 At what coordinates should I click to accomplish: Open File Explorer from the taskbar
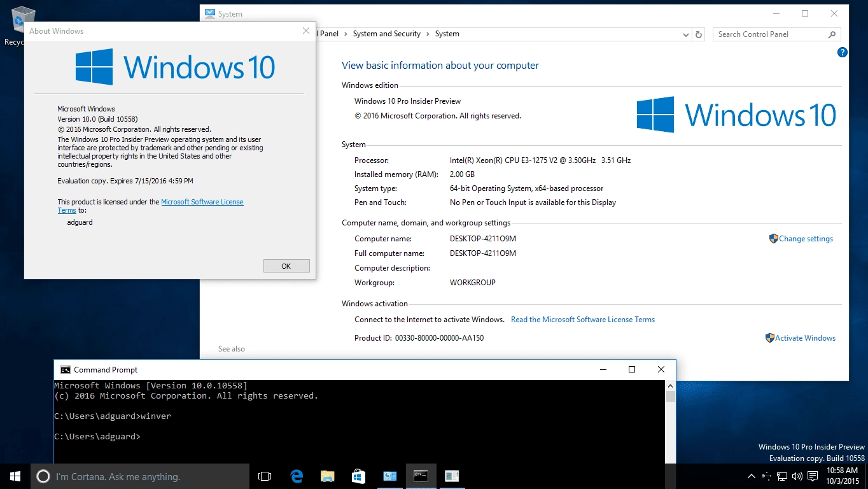(x=327, y=476)
